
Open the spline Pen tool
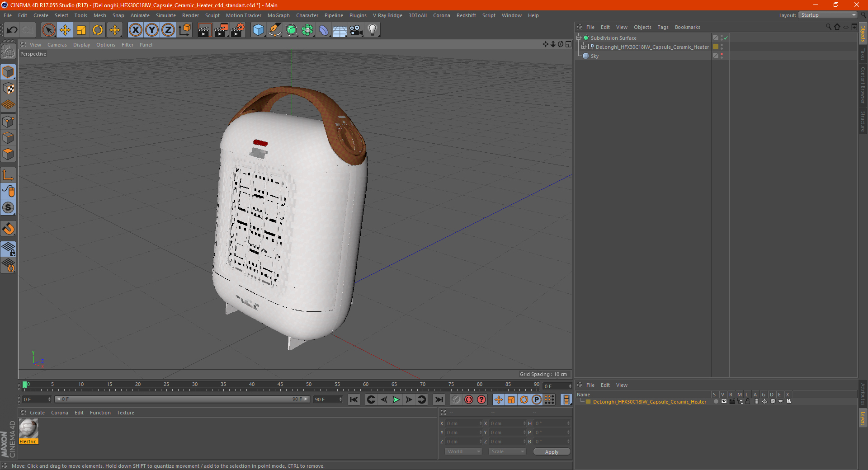pyautogui.click(x=275, y=30)
